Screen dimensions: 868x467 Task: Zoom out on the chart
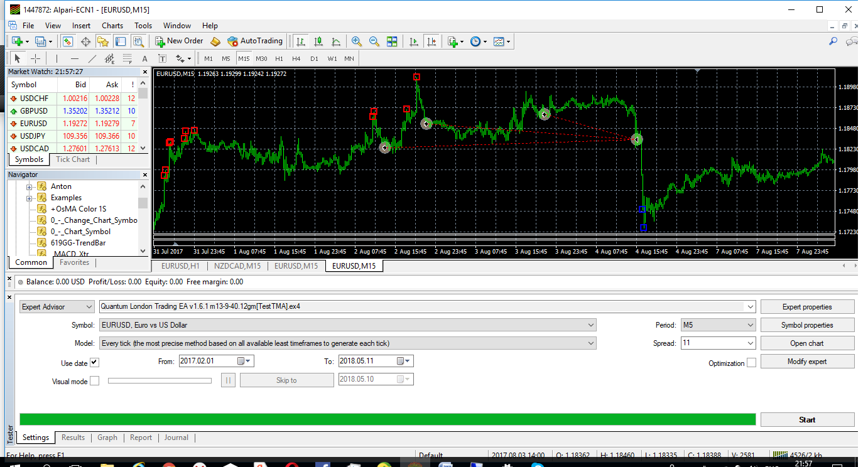click(374, 41)
